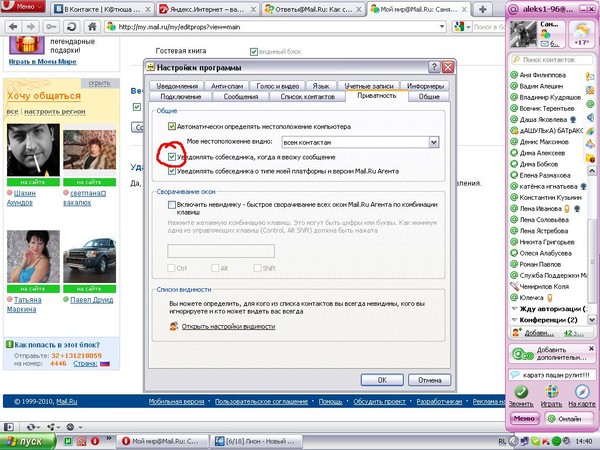Click the green status icon of Аня Филиппова
600x450 pixels.
click(x=514, y=75)
